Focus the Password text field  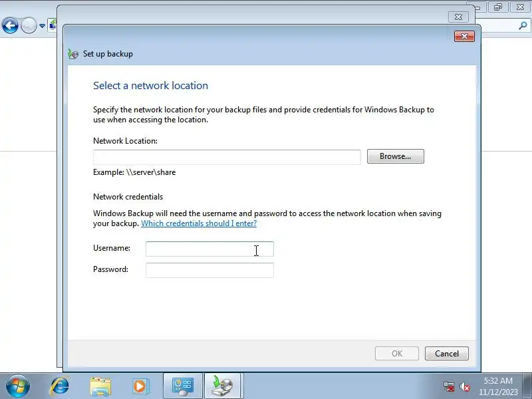pos(209,270)
